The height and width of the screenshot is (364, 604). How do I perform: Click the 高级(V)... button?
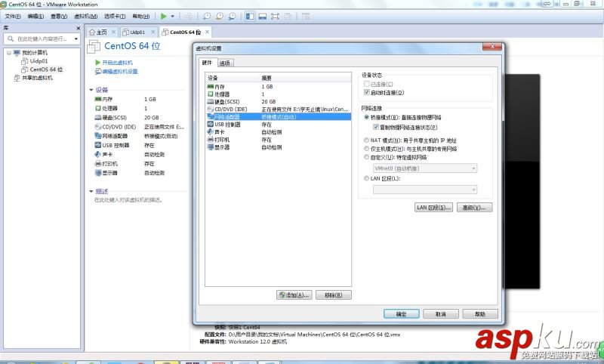(475, 208)
